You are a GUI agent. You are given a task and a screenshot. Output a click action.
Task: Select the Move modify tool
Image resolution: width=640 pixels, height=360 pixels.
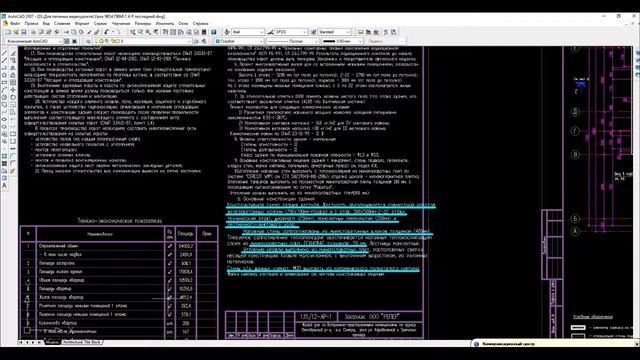coord(13,90)
